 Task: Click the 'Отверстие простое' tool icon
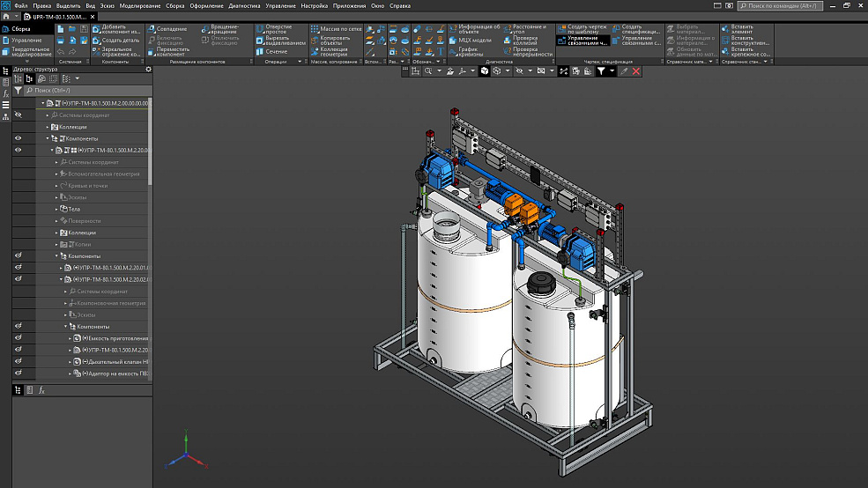pyautogui.click(x=259, y=29)
